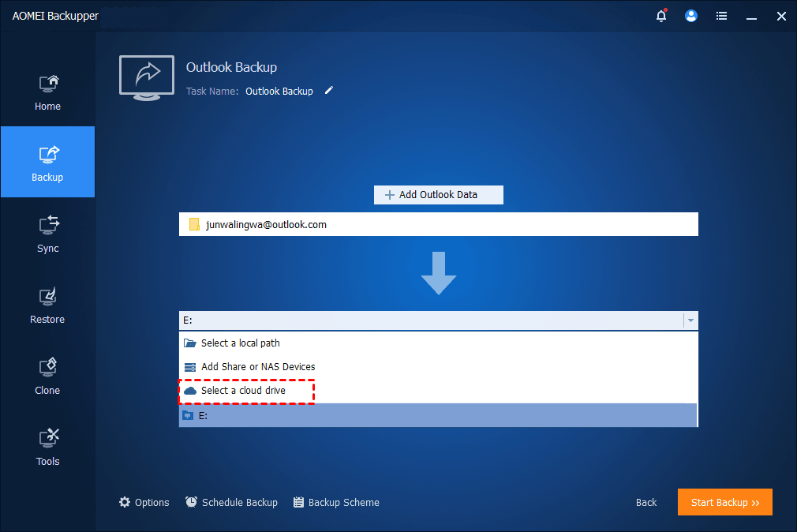Go Back to previous step
The width and height of the screenshot is (797, 532).
pyautogui.click(x=646, y=503)
